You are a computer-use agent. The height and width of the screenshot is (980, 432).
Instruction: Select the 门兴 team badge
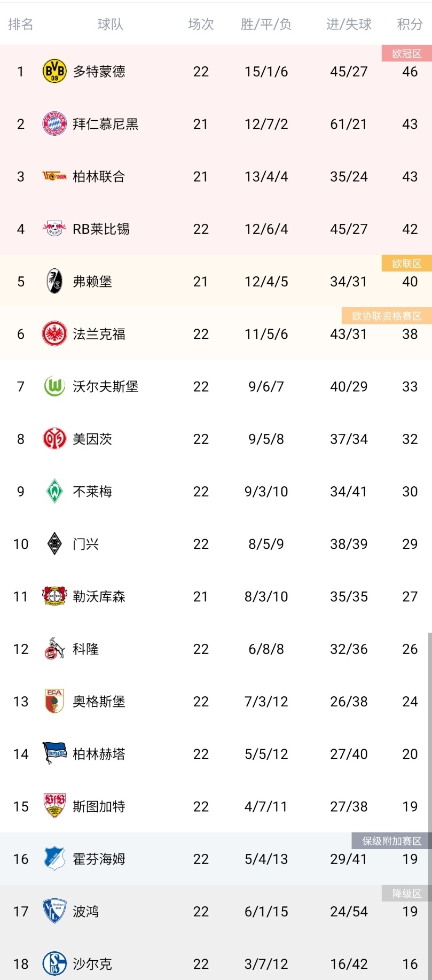tap(53, 544)
